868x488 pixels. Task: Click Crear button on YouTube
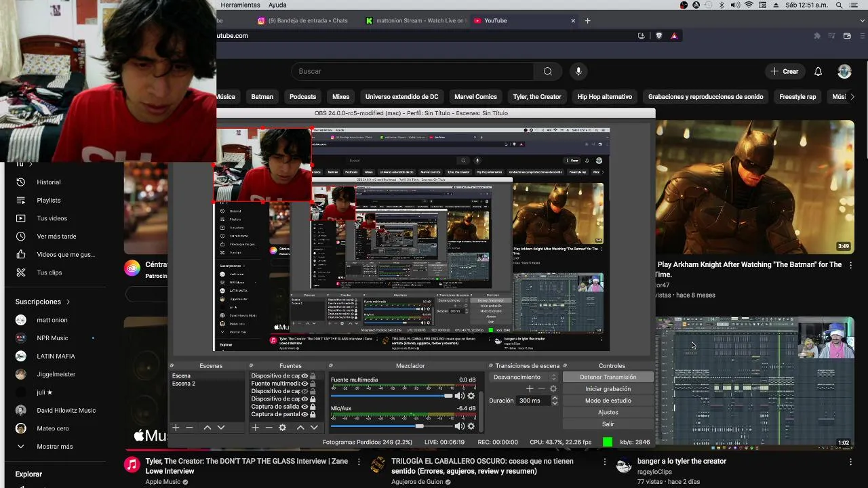point(785,71)
